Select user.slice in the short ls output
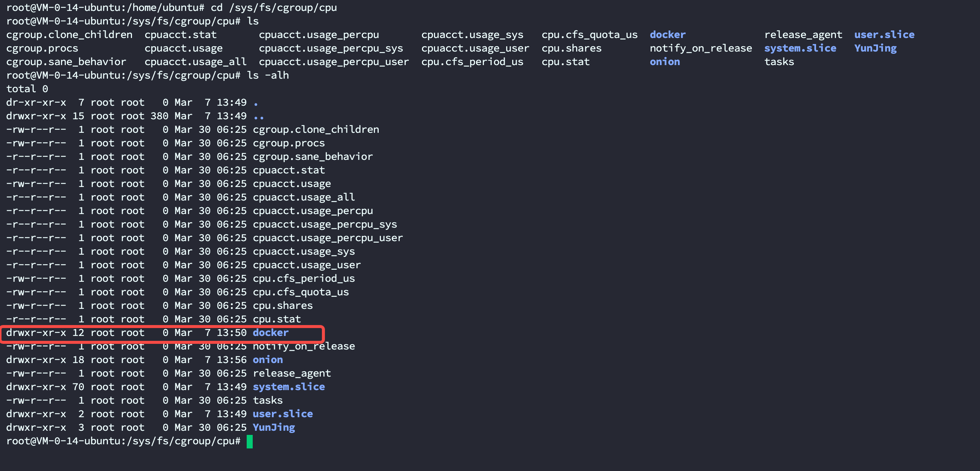The width and height of the screenshot is (980, 471). coord(884,35)
